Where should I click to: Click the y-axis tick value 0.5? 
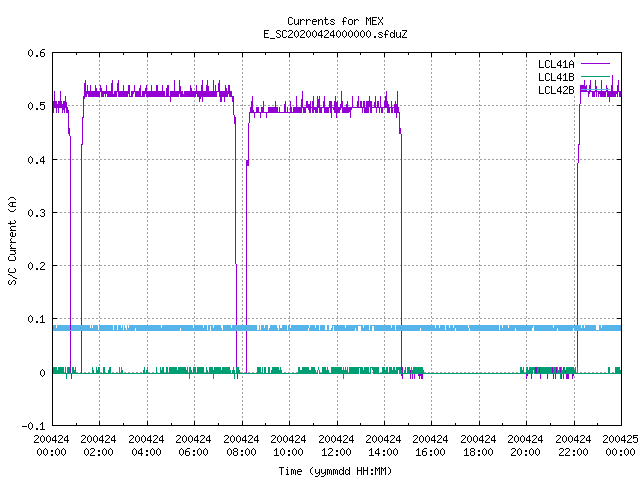(x=36, y=106)
